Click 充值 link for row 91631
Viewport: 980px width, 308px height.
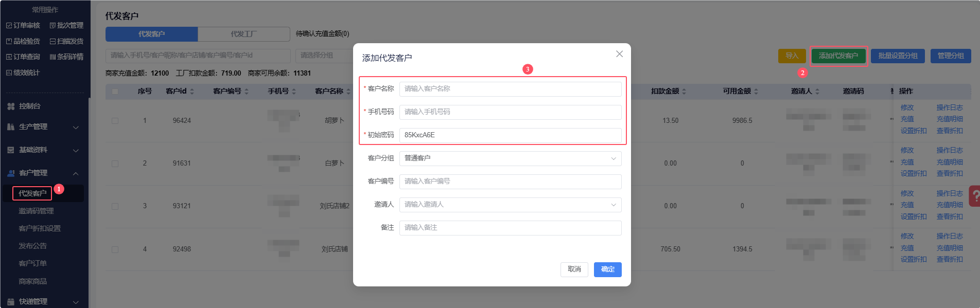point(907,162)
